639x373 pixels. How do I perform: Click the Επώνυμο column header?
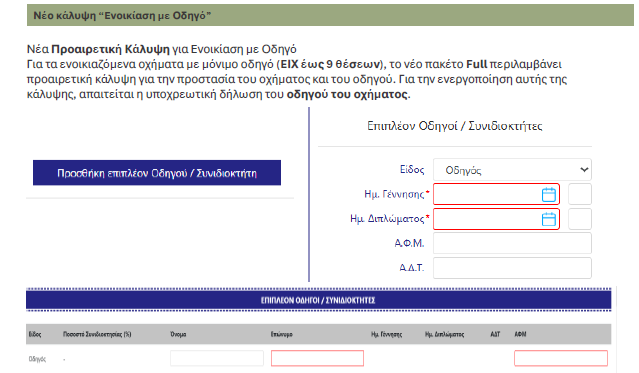coord(282,334)
